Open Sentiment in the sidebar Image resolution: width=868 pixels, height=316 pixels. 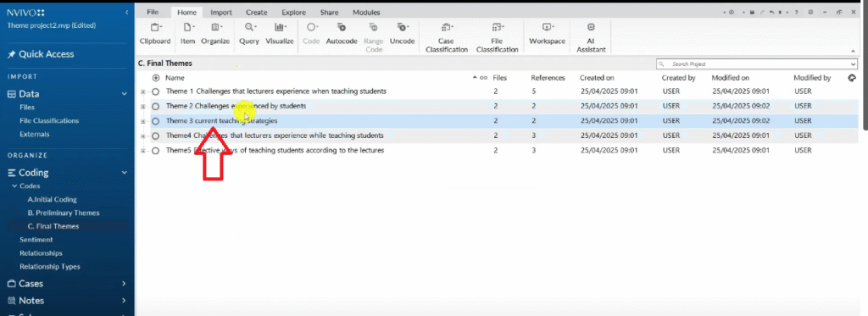click(x=36, y=240)
